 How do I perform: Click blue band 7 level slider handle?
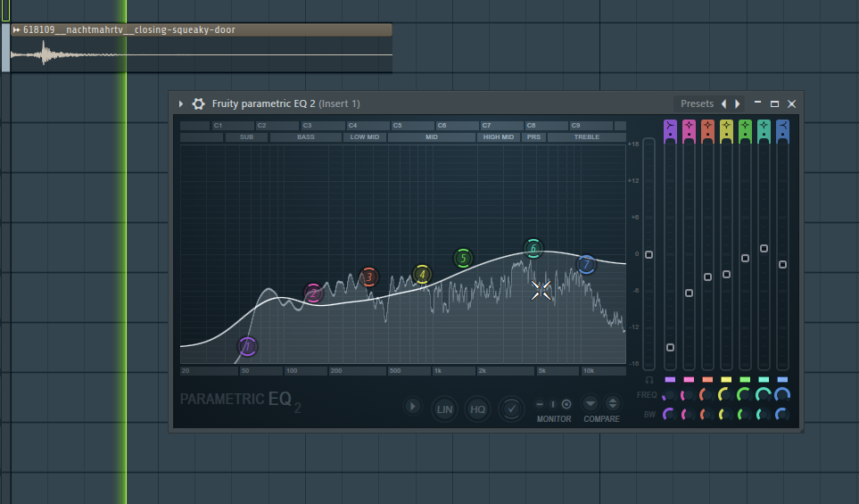(782, 265)
